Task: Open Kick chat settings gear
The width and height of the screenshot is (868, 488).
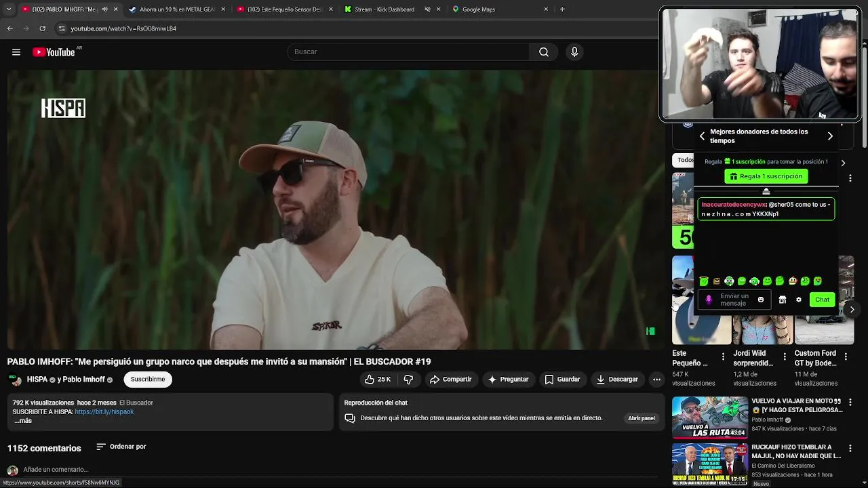Action: [799, 300]
